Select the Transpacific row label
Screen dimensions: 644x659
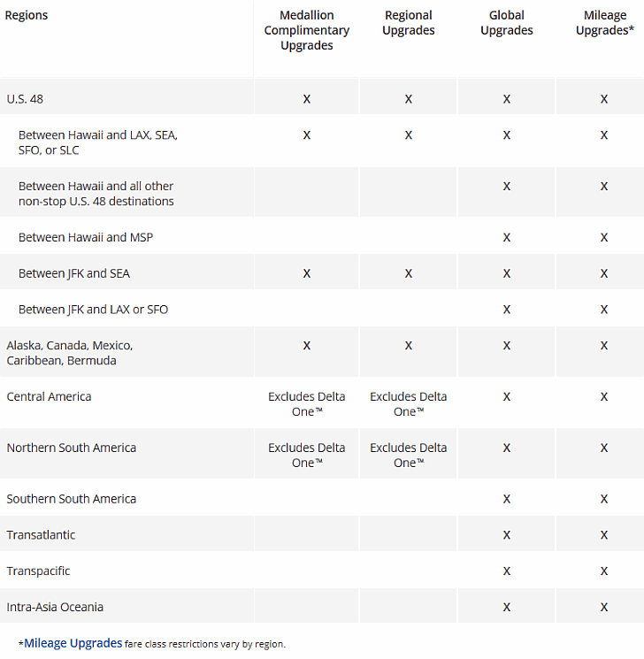coord(38,571)
